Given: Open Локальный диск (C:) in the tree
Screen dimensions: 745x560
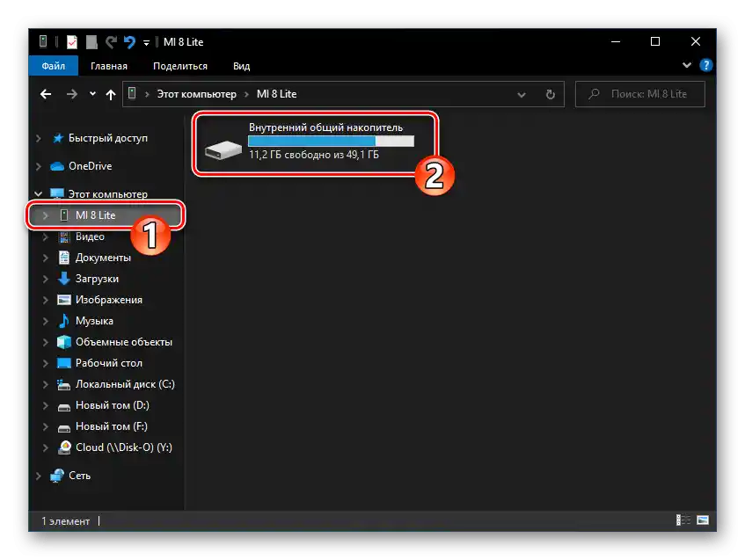Looking at the screenshot, I should tap(125, 384).
